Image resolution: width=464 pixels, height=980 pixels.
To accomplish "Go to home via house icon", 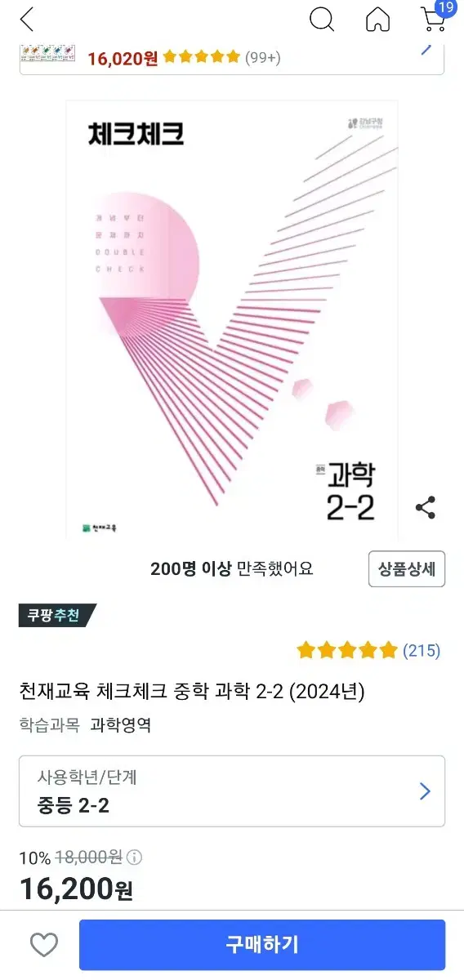I will (377, 19).
